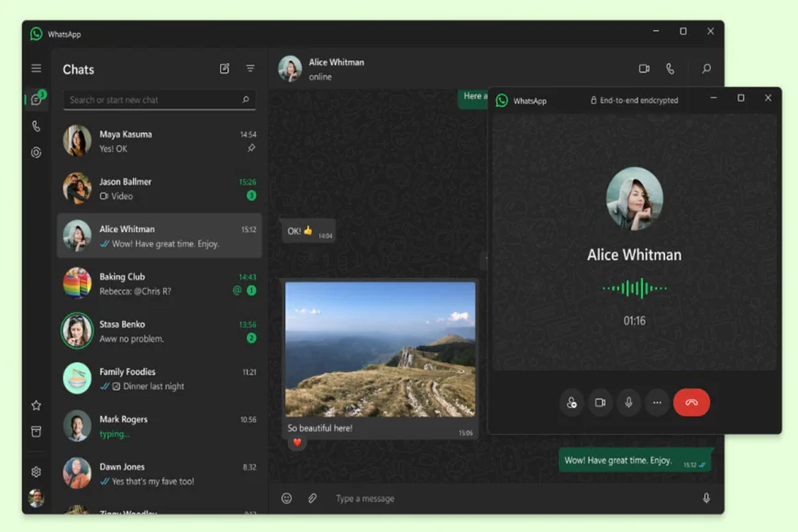Open Starred messages in the sidebar

coord(35,405)
